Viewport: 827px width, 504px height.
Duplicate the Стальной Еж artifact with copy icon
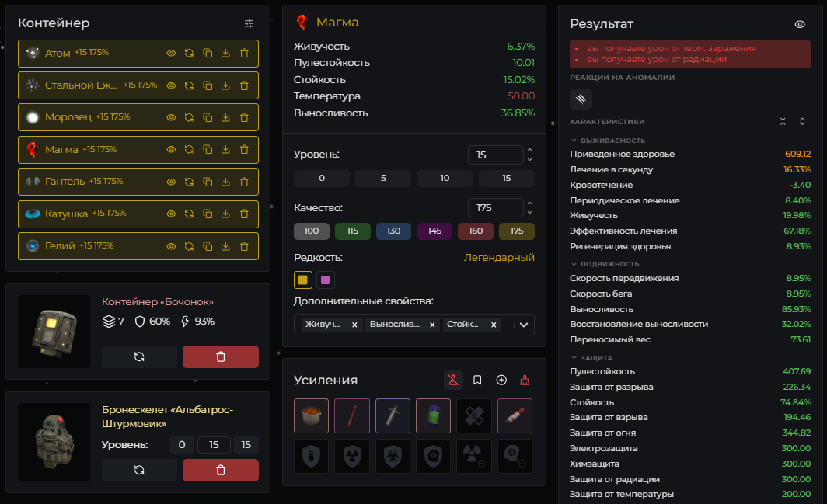pos(208,85)
